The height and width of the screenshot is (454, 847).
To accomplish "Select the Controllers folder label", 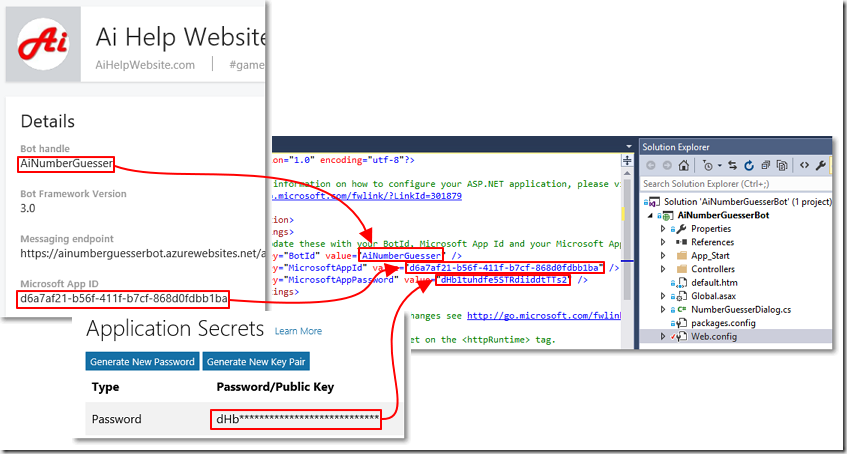I will click(712, 269).
